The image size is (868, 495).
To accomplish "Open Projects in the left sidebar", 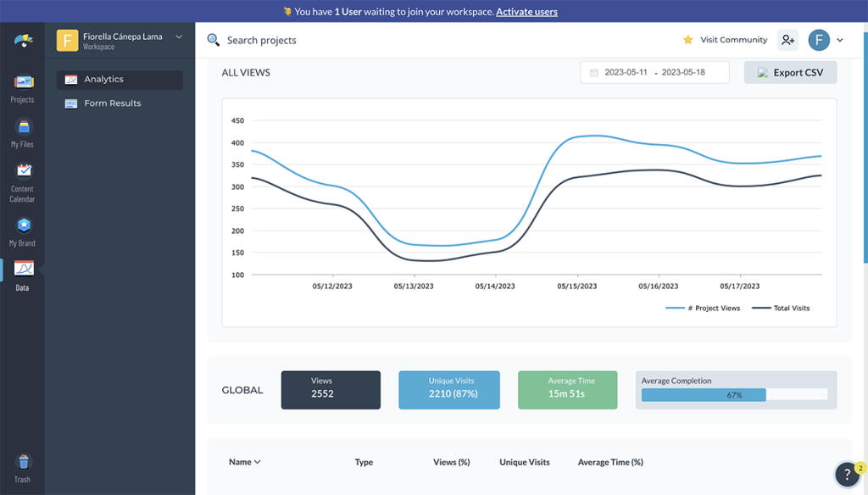I will click(23, 88).
